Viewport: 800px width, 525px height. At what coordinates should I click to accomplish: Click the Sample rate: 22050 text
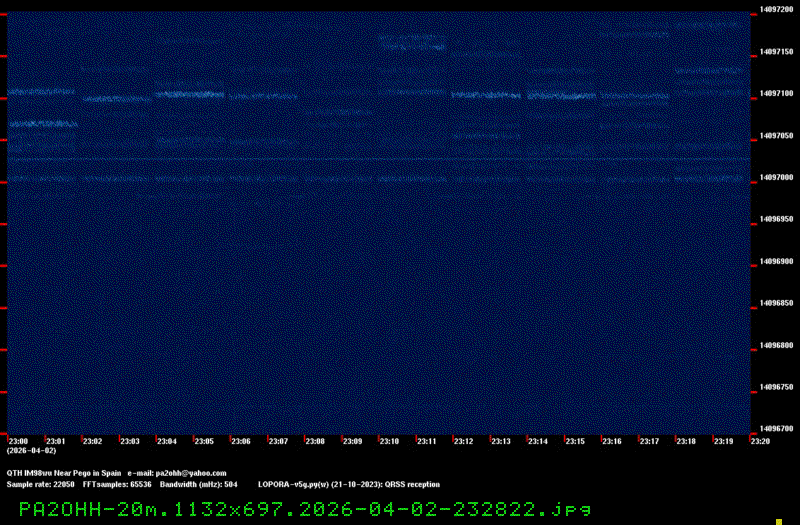(x=40, y=485)
